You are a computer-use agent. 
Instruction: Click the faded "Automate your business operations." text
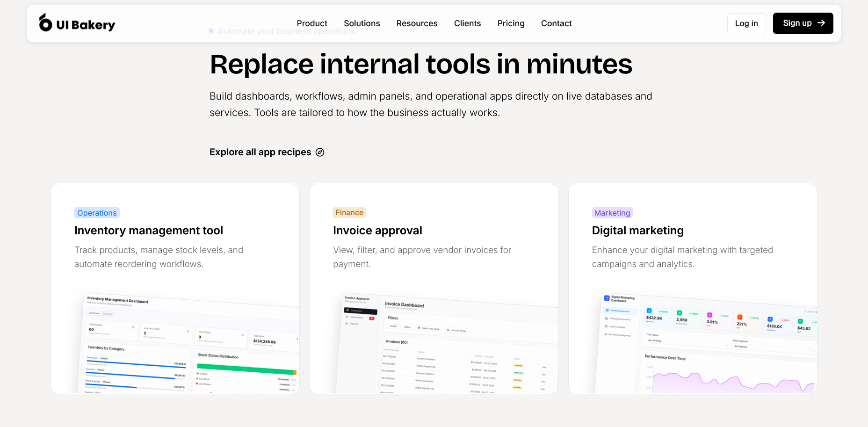287,31
